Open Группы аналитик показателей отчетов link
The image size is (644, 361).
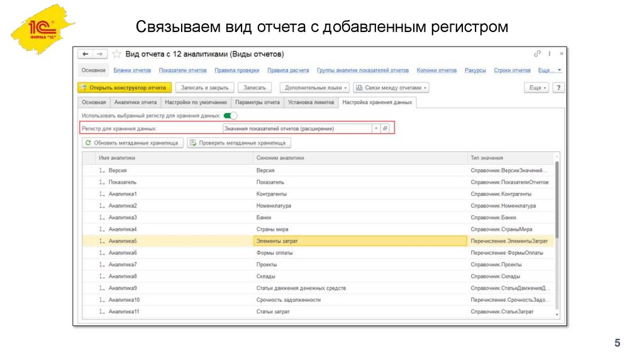click(363, 70)
